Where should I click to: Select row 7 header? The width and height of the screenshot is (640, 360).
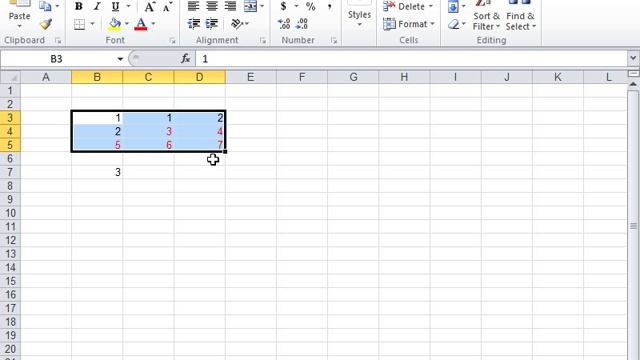click(x=10, y=172)
